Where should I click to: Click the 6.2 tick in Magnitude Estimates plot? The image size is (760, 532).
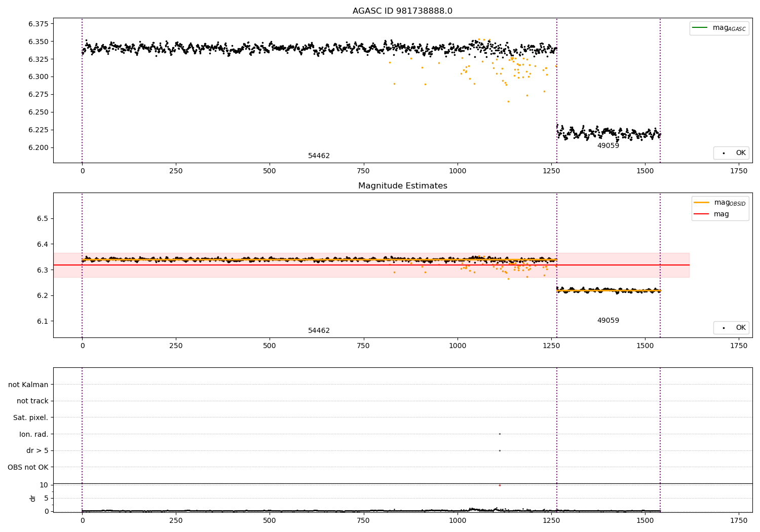42,295
